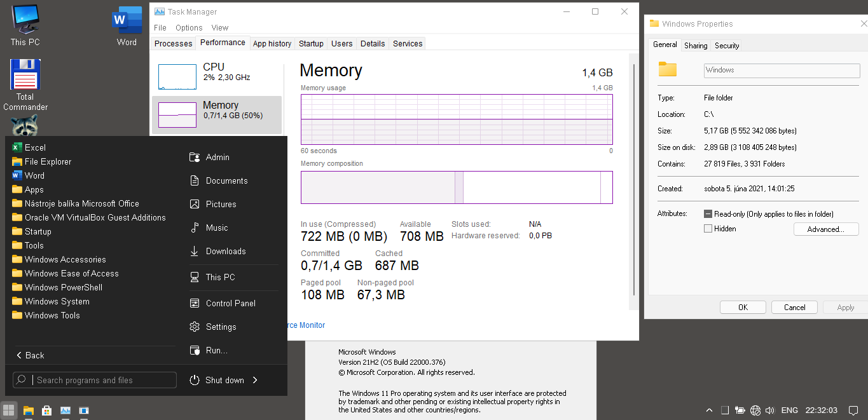Open the Options menu in Task Manager
The width and height of the screenshot is (868, 420).
(x=189, y=27)
